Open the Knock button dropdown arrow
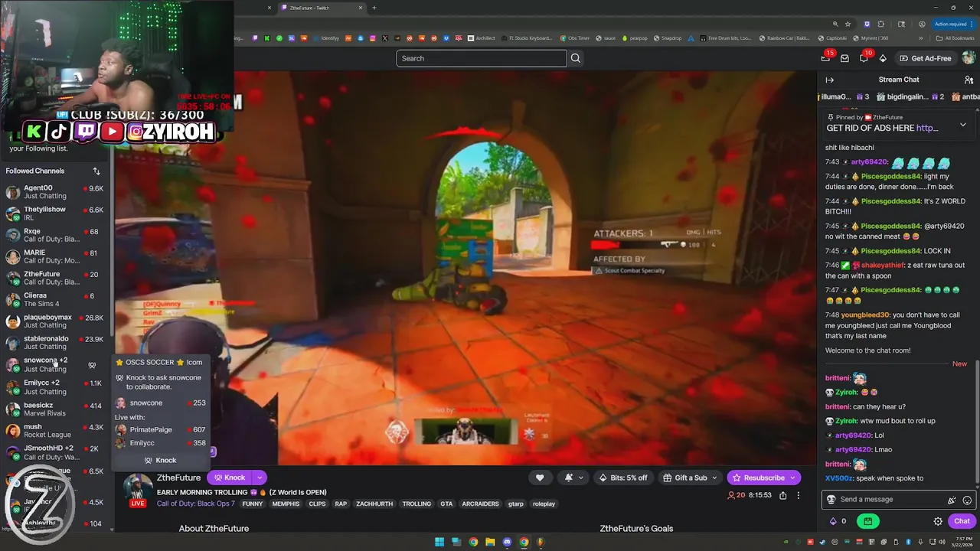The width and height of the screenshot is (980, 551). 260,478
